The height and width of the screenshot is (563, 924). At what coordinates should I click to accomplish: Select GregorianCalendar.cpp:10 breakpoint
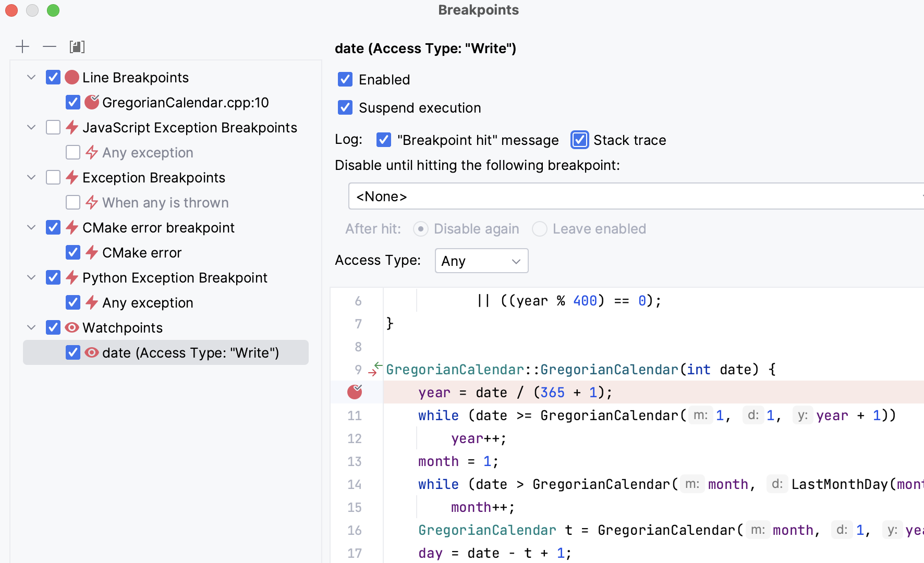185,103
